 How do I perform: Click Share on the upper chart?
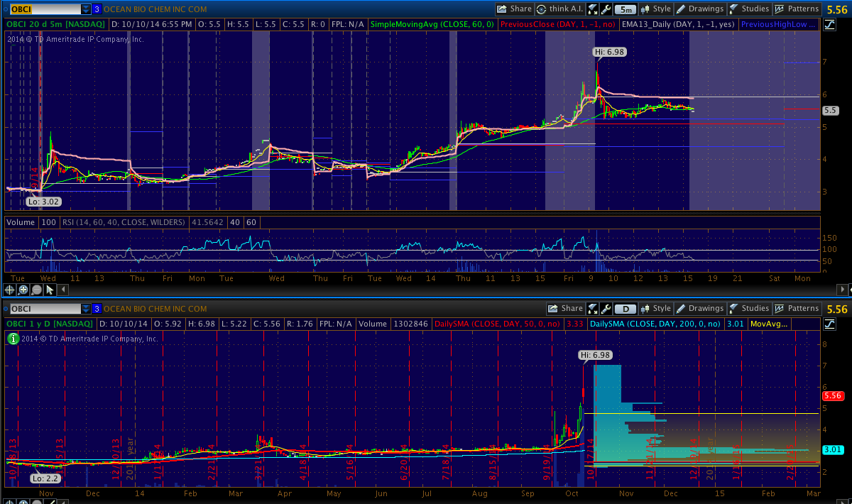(x=515, y=9)
